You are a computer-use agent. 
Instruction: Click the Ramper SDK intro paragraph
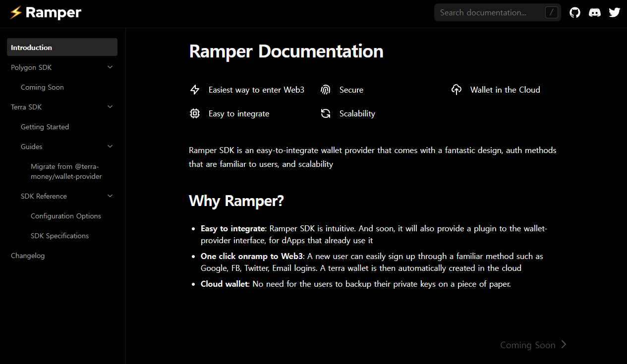click(373, 157)
